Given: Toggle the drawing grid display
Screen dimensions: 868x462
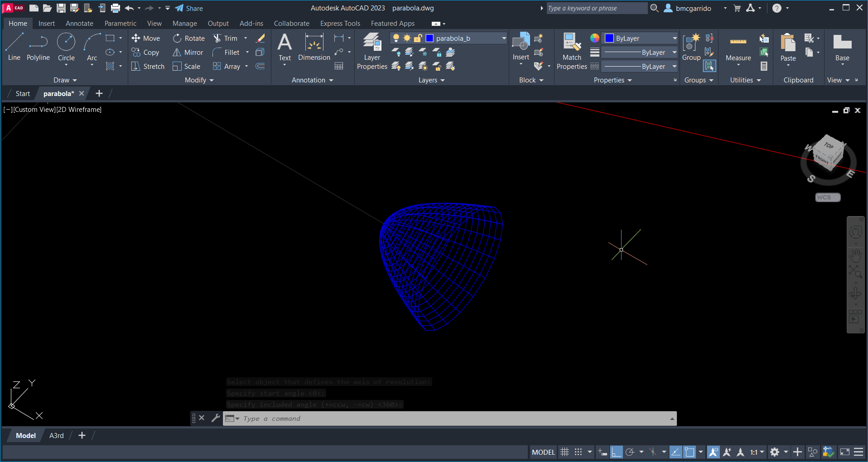Looking at the screenshot, I should [x=564, y=452].
